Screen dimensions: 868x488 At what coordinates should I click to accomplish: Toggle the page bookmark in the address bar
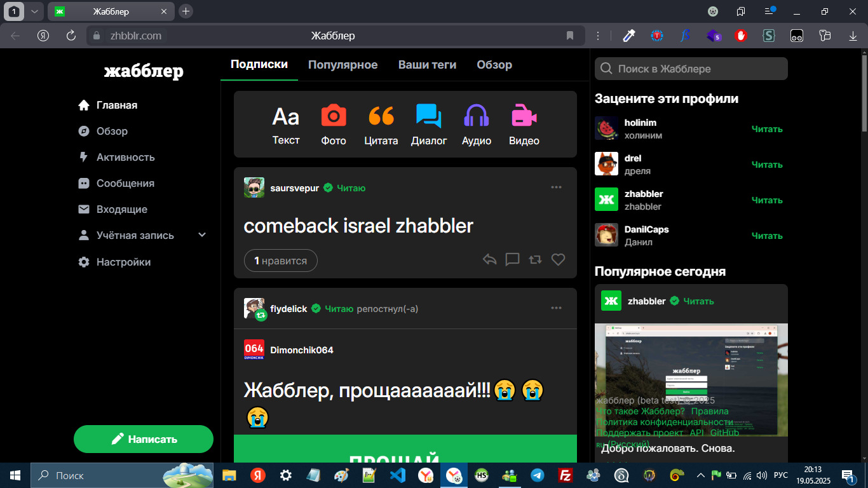pos(570,36)
